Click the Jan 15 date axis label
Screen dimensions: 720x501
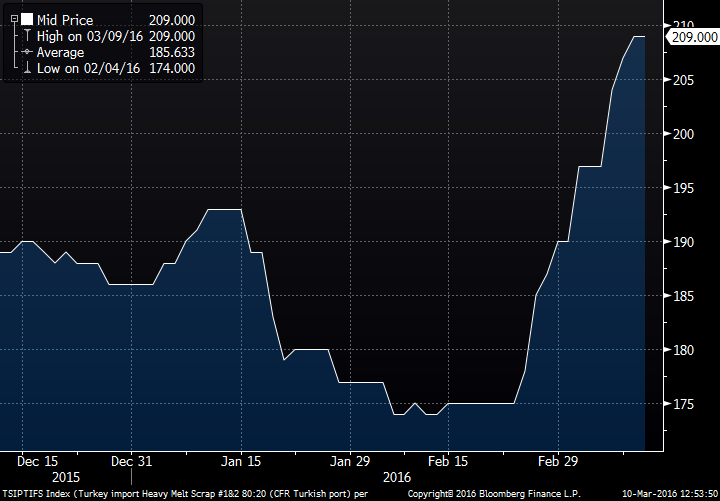pos(241,461)
